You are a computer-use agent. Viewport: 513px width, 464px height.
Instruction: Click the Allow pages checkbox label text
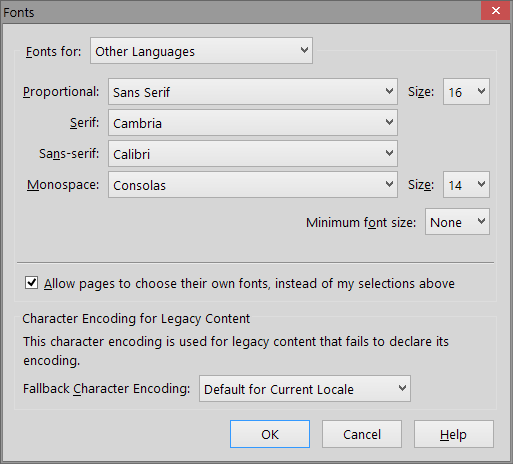(x=249, y=284)
